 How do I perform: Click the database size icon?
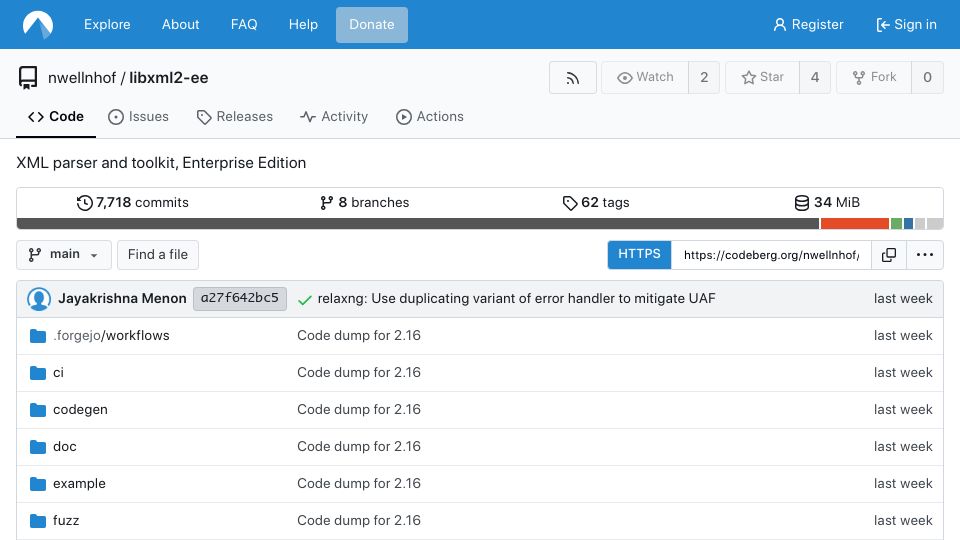tap(801, 203)
